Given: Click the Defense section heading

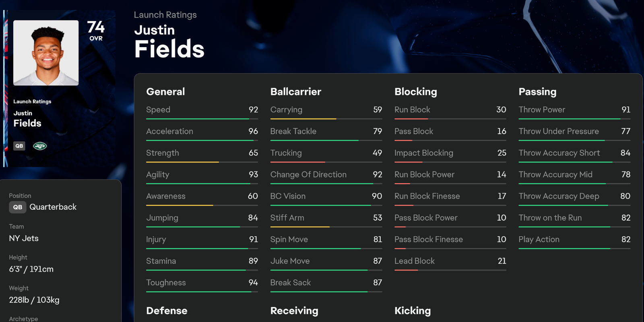Looking at the screenshot, I should coord(167,311).
